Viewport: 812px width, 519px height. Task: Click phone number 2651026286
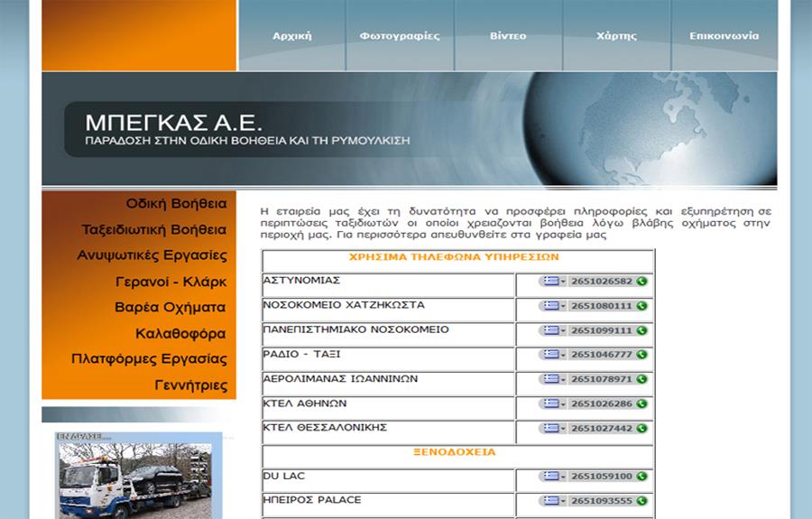[602, 403]
